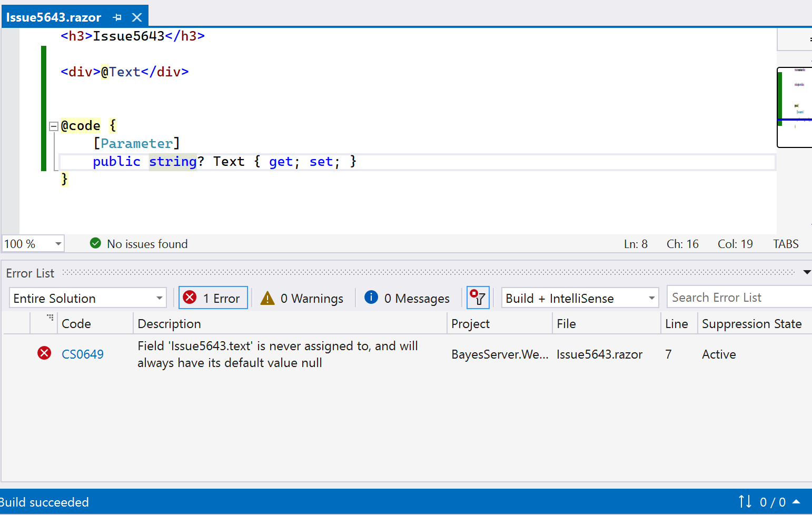
Task: Select the red error icon for CS0649
Action: point(44,353)
